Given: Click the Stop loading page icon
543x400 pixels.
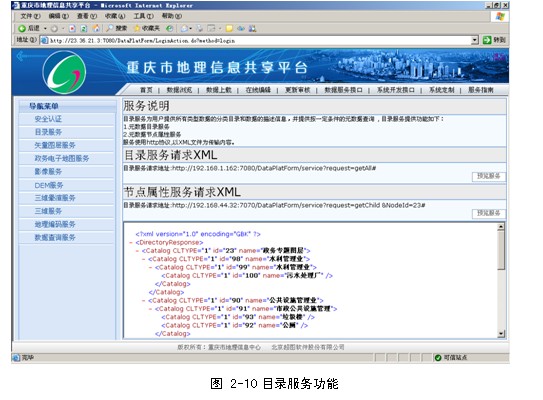Looking at the screenshot, I should point(72,28).
